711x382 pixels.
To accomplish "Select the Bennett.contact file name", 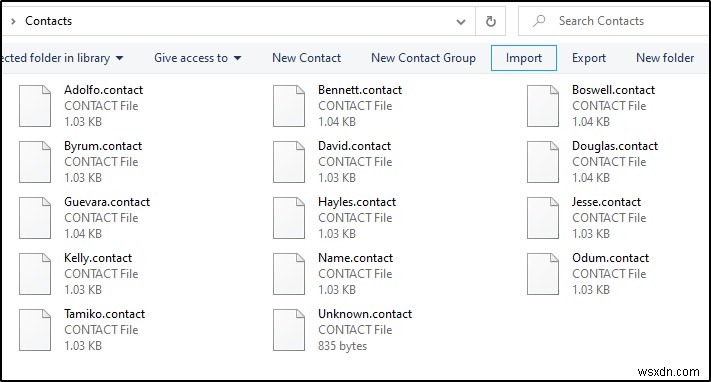I will 360,90.
